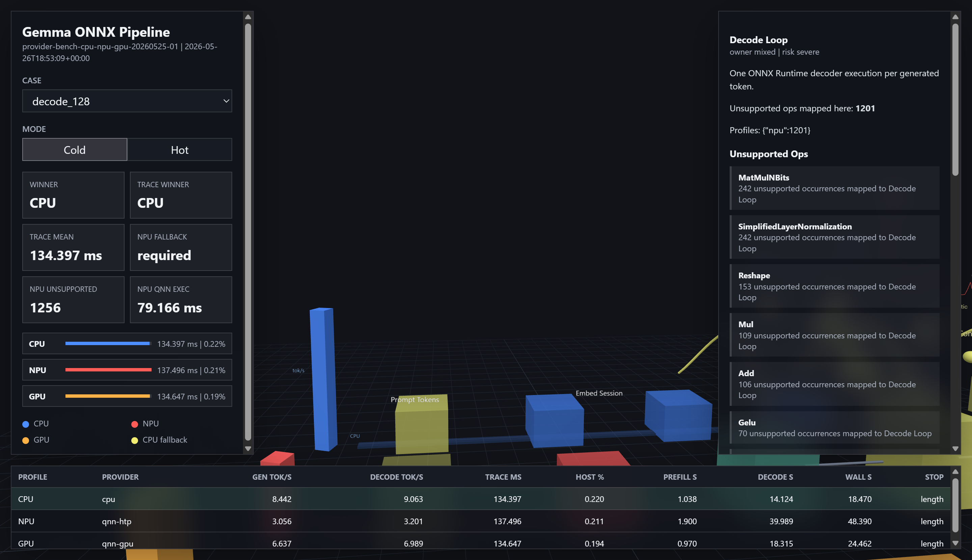Click the Decode Loop heading
The image size is (972, 560).
click(758, 39)
